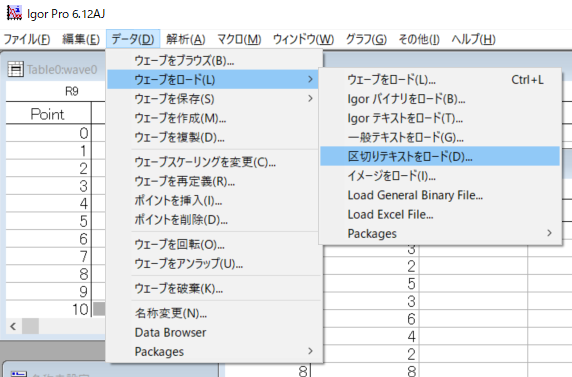Open the ファイル(F) menu
This screenshot has width=572, height=377.
pyautogui.click(x=27, y=39)
